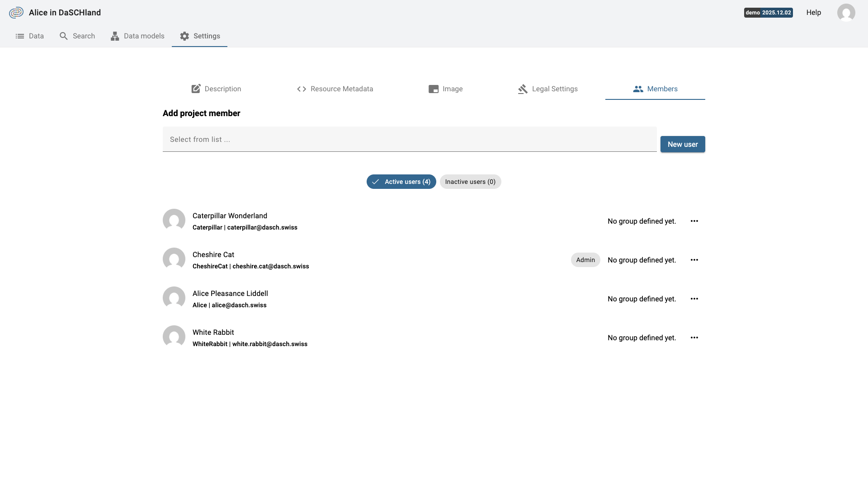Screen dimensions: 868x488
Task: Click the Members people icon
Action: point(638,89)
